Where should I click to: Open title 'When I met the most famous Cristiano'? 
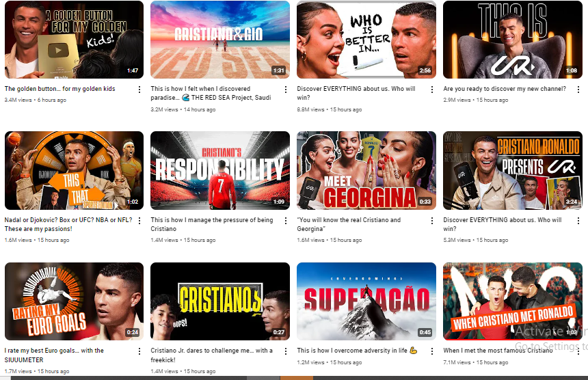click(498, 351)
